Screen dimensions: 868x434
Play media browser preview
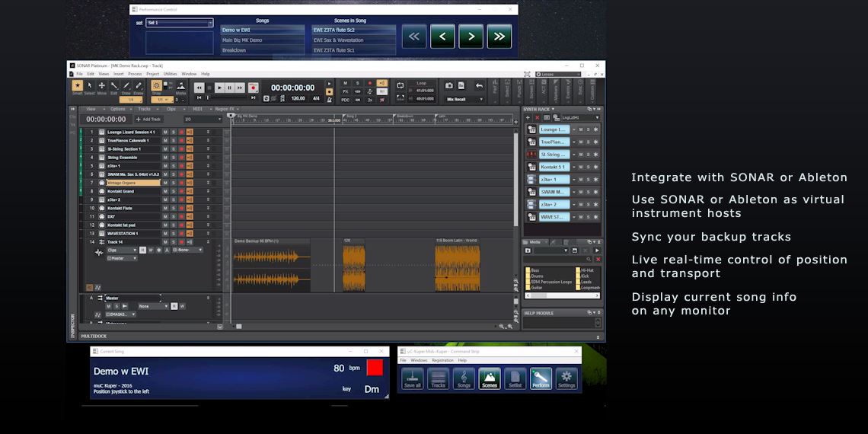tap(597, 251)
